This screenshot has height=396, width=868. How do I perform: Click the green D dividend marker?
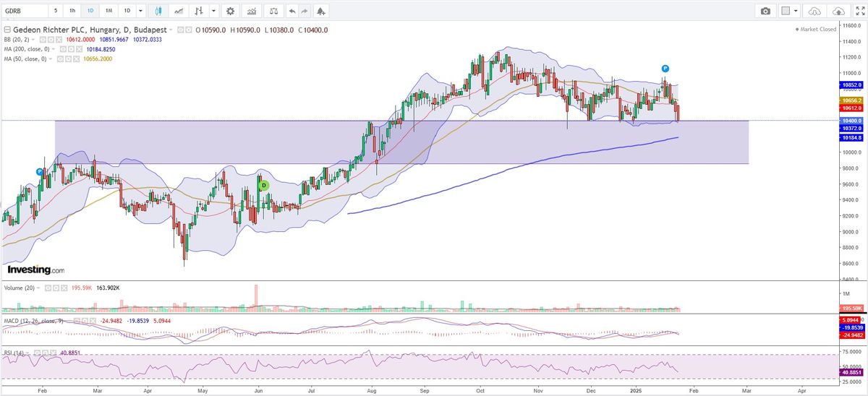click(264, 185)
